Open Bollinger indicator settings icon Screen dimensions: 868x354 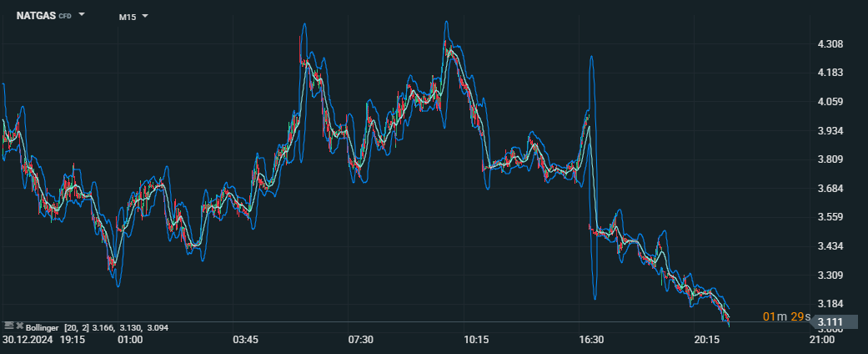click(8, 326)
